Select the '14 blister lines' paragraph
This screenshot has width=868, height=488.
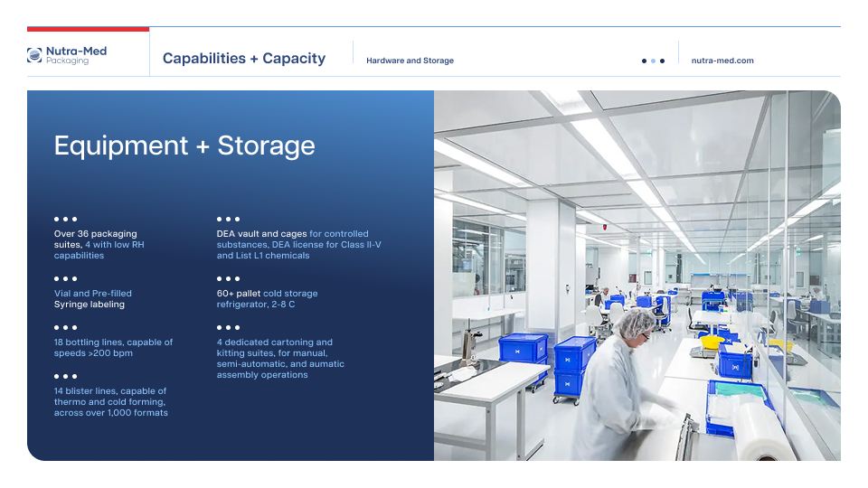(x=110, y=401)
